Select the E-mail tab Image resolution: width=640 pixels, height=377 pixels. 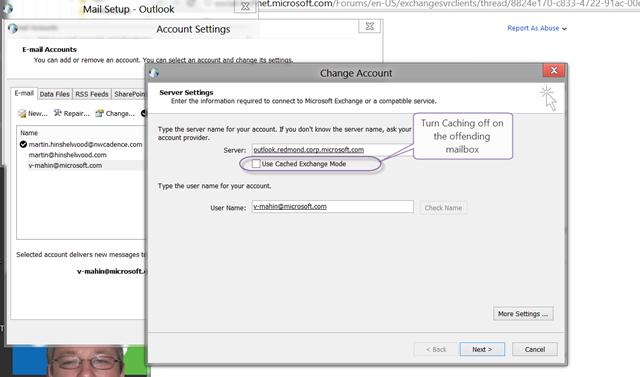(24, 93)
